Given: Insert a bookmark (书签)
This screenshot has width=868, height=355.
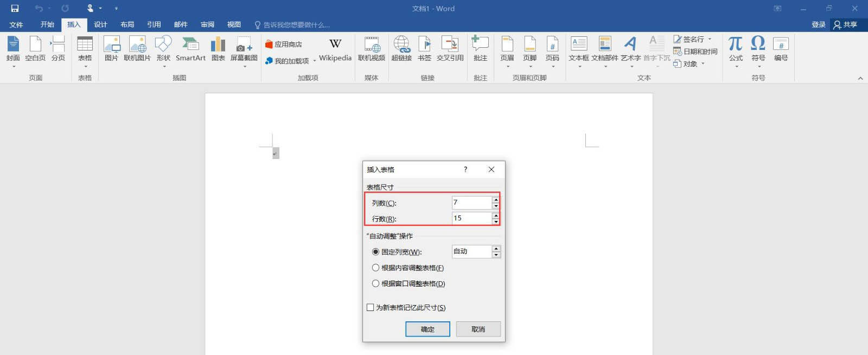Looking at the screenshot, I should click(x=424, y=49).
